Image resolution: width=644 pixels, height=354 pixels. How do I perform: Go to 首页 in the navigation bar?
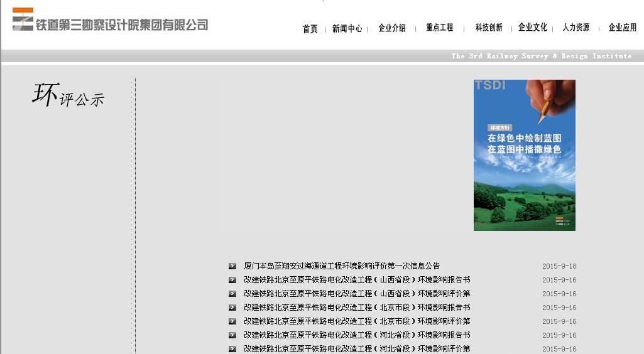coord(310,28)
